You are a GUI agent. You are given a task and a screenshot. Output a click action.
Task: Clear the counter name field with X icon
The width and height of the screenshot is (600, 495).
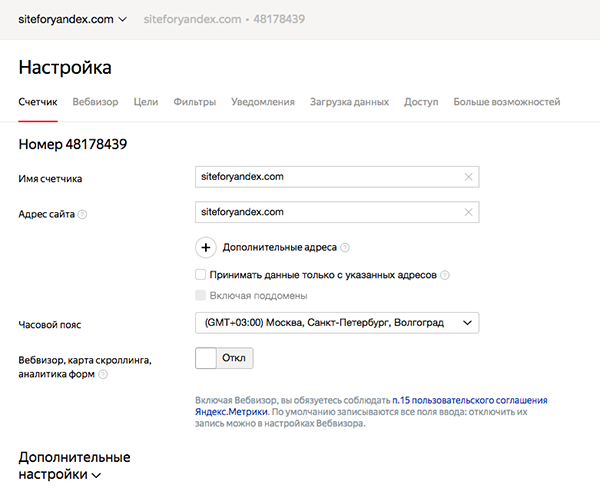[468, 177]
